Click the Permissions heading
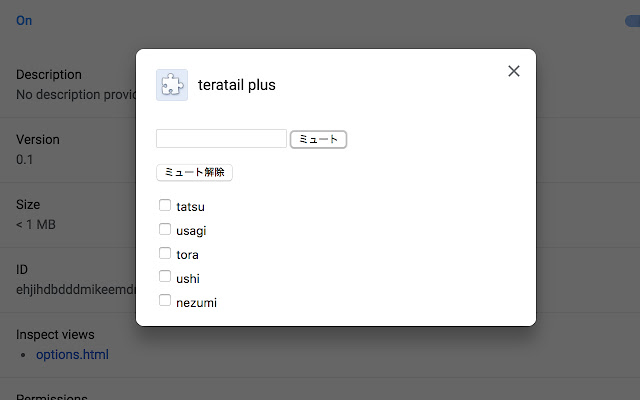 tap(51, 397)
